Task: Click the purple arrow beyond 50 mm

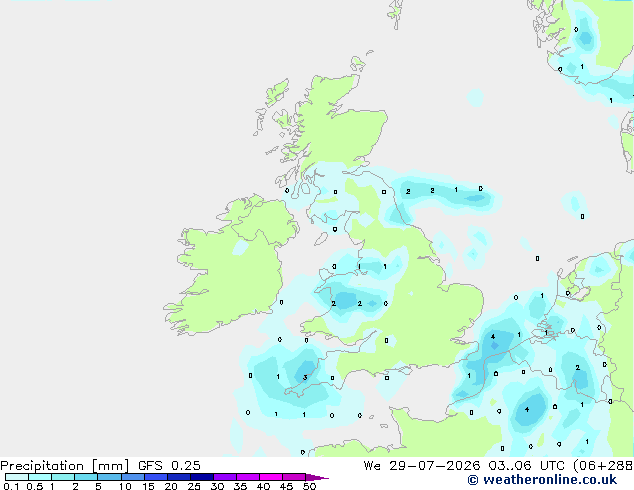Action: [x=317, y=477]
